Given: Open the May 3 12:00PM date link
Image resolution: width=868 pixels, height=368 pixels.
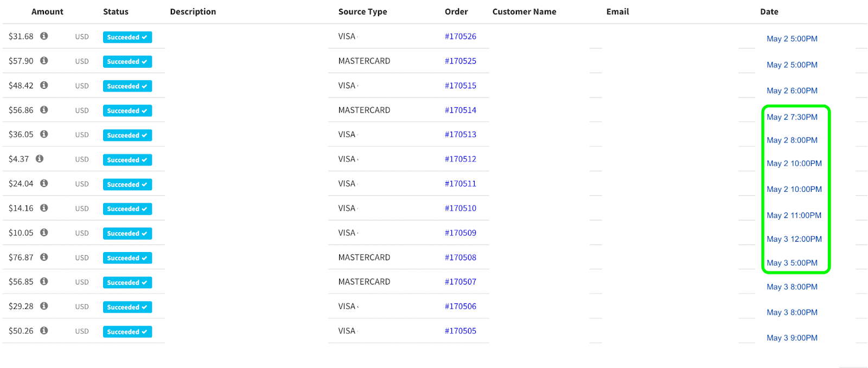Looking at the screenshot, I should tap(794, 239).
